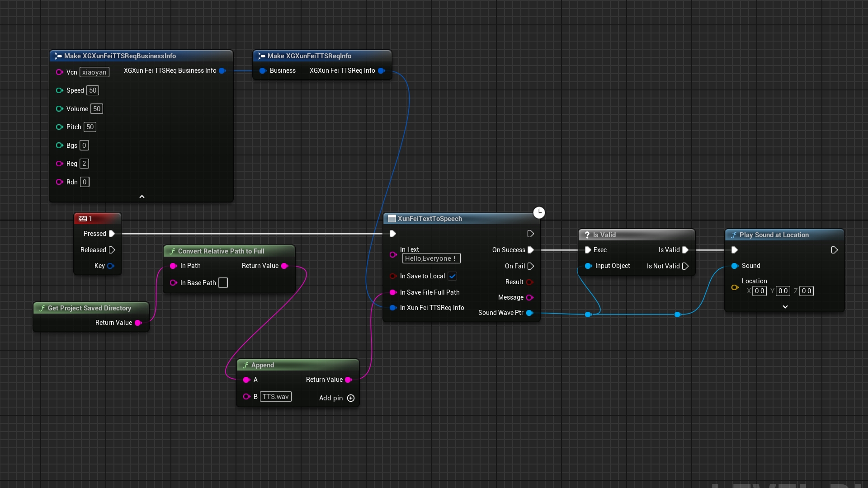Select the Make XGXunFeiTTSReqInfo node header
Screen dimensions: 868x488
309,56
